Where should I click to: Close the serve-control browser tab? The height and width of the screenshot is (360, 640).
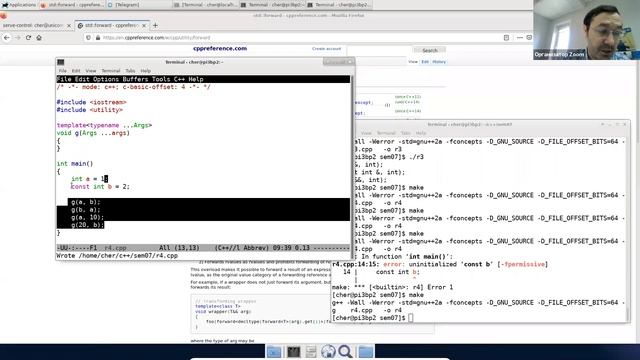click(69, 25)
